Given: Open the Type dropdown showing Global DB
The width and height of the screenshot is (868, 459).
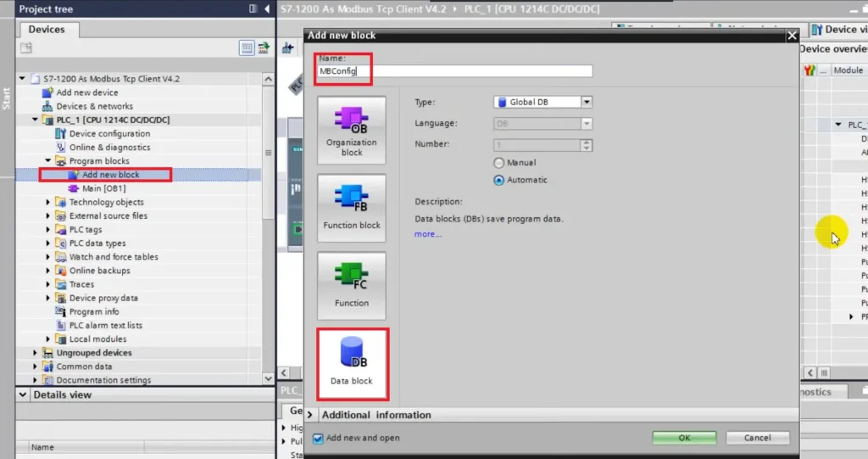Looking at the screenshot, I should (x=587, y=102).
